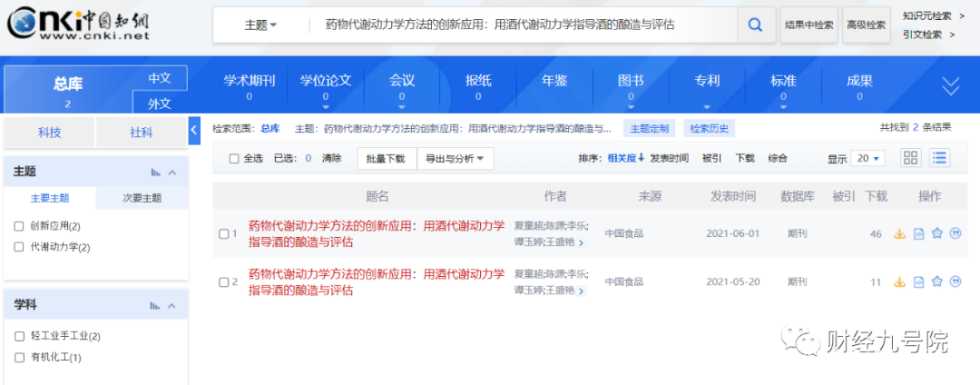Click the 检索历史 button

tap(710, 129)
